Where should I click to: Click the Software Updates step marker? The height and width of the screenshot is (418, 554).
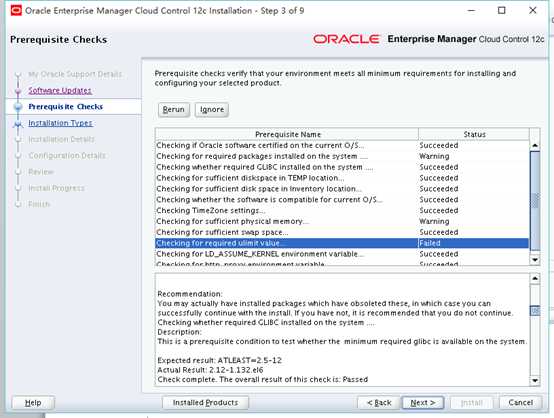(18, 91)
